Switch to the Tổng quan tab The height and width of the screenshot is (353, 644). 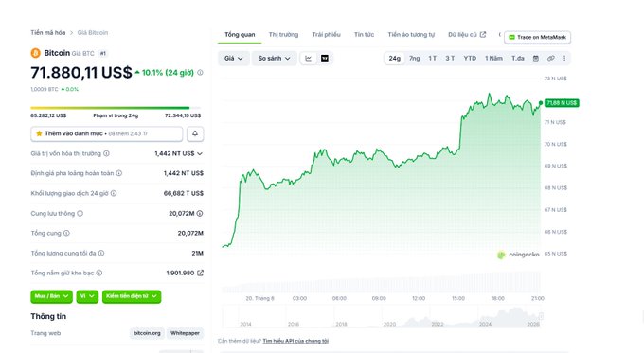coord(240,35)
